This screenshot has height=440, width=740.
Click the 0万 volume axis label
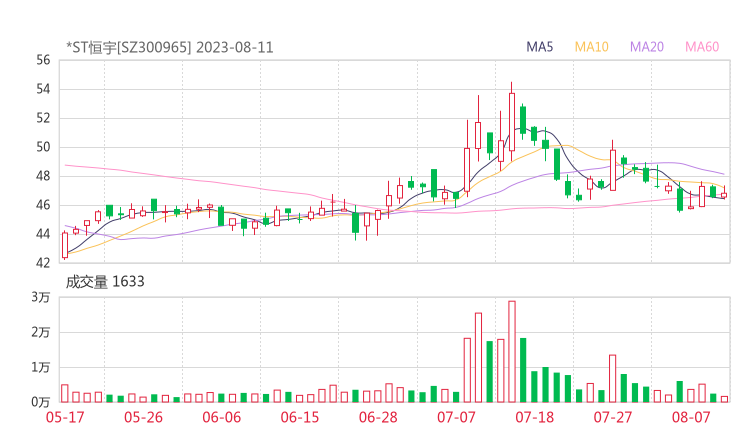coord(41,402)
